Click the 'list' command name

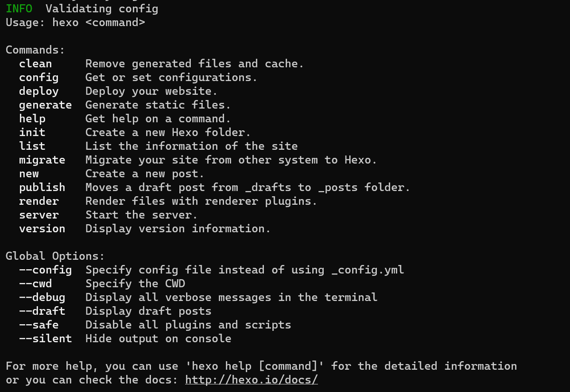(32, 146)
